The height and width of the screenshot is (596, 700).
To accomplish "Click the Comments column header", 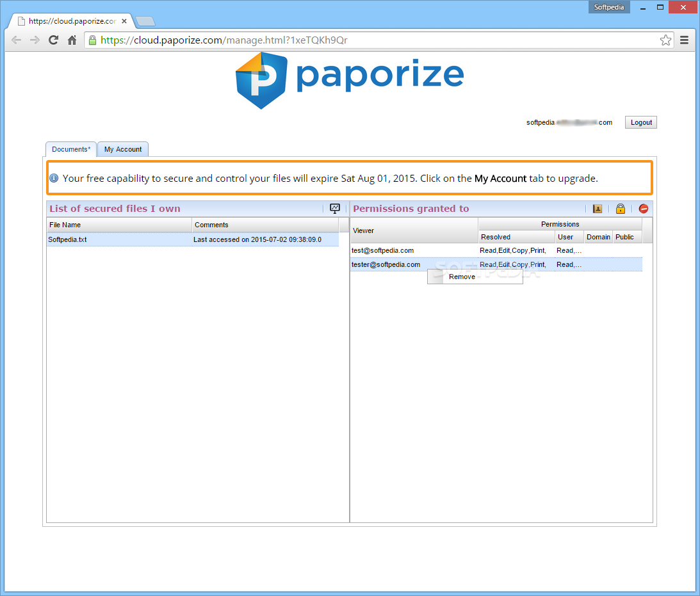I will 265,225.
